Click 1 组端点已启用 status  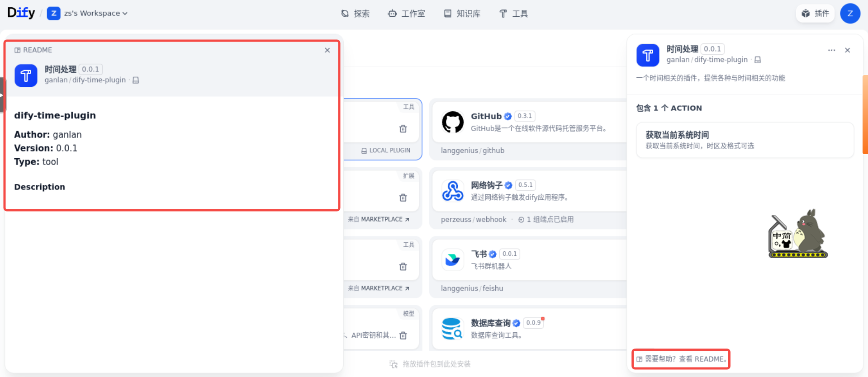[546, 219]
